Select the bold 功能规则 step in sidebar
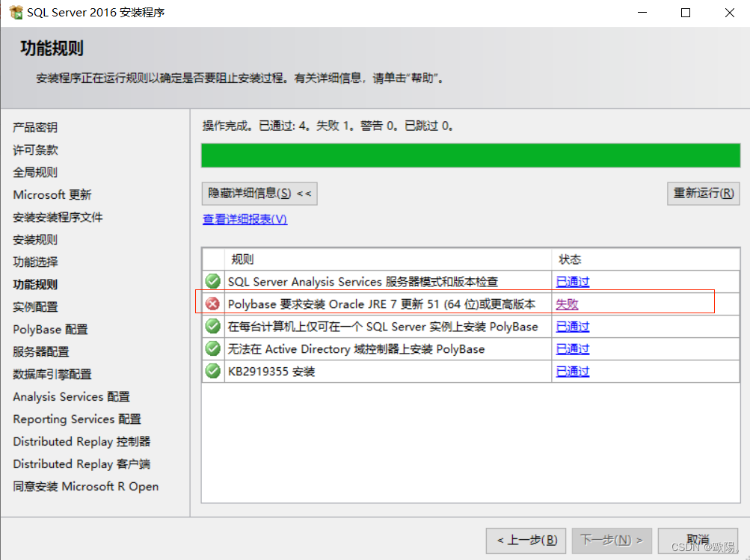The height and width of the screenshot is (560, 750). tap(35, 285)
